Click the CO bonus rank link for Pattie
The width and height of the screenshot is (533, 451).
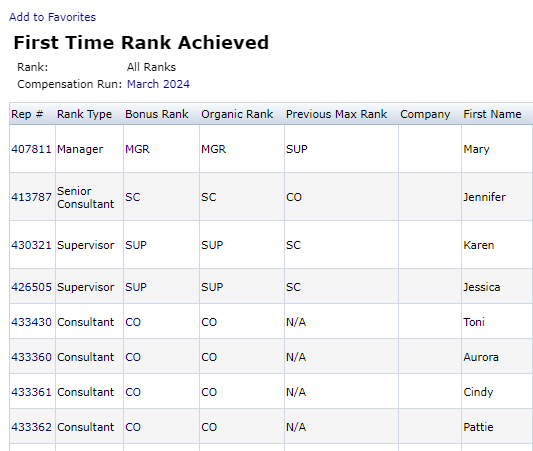133,427
